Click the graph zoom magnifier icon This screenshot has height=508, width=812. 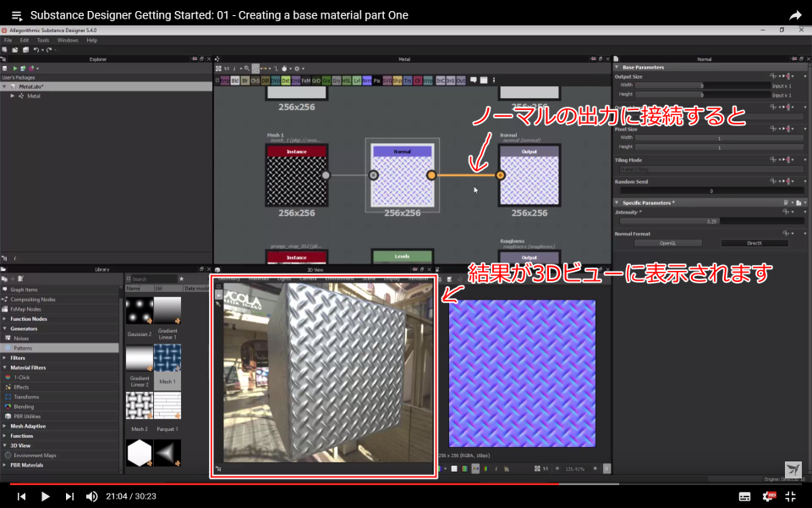pyautogui.click(x=246, y=69)
